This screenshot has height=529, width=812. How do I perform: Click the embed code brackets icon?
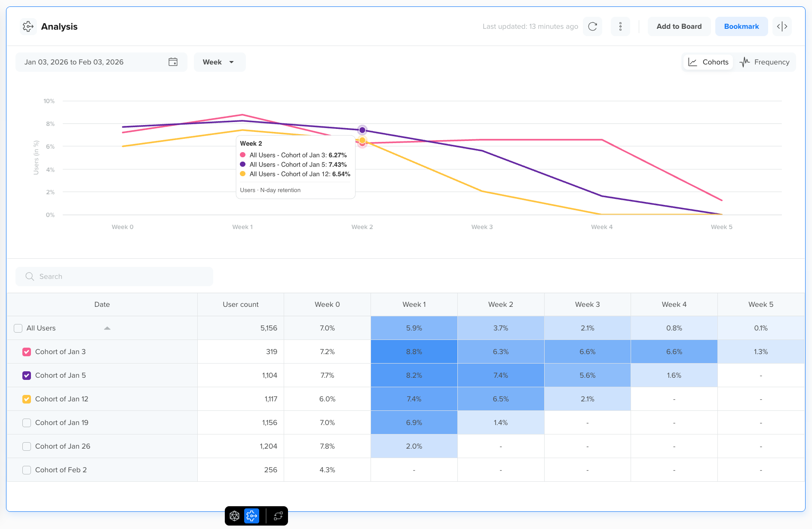point(782,27)
